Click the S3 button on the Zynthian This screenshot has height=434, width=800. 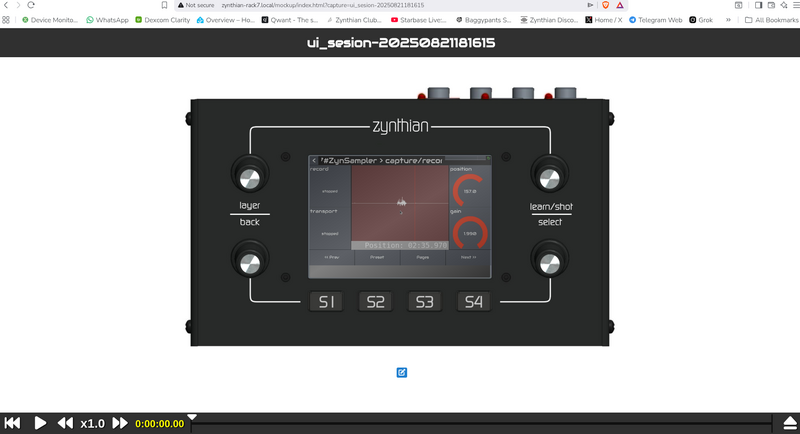[x=424, y=302]
